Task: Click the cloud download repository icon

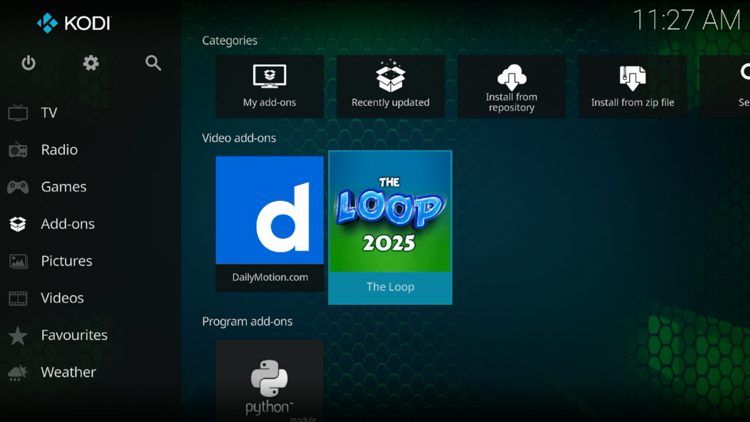Action: (x=511, y=77)
